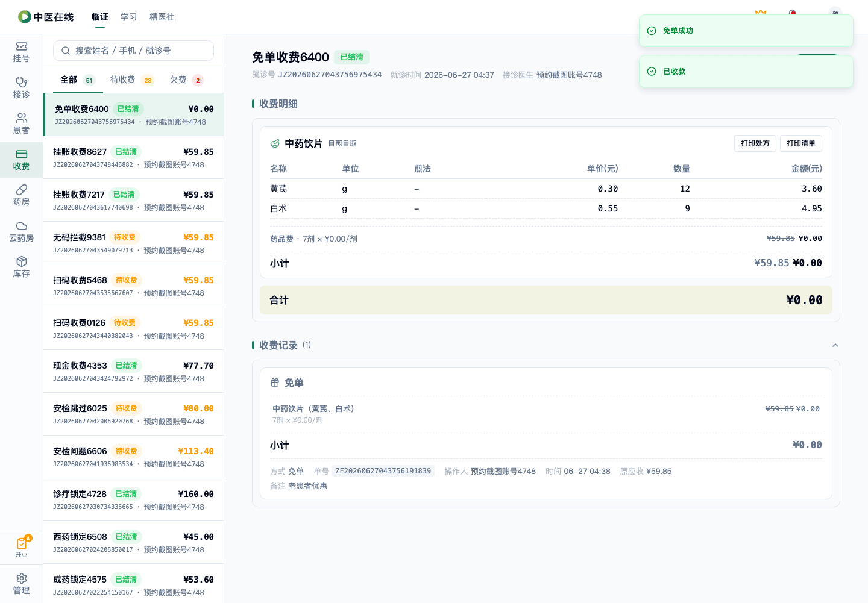
Task: Click the 单号 ZF20260627043756191839
Action: [383, 471]
